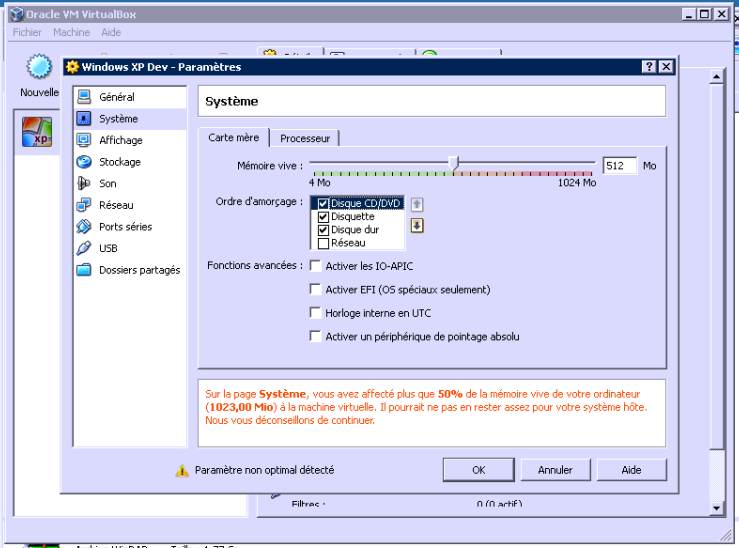Open the Stockage storage icon
The height and width of the screenshot is (548, 739).
coord(84,162)
